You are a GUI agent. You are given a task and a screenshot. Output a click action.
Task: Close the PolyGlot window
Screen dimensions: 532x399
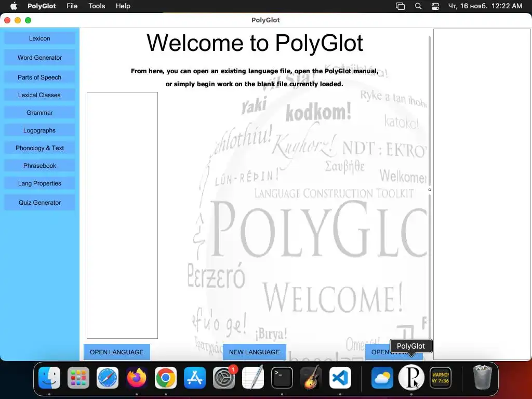(x=7, y=20)
